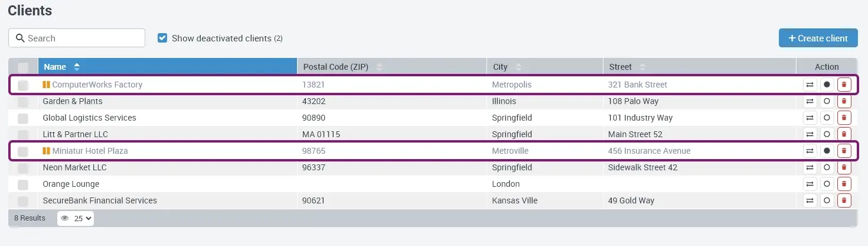Click trash icon for SecureBank Financial Services
This screenshot has width=868, height=246.
[844, 200]
